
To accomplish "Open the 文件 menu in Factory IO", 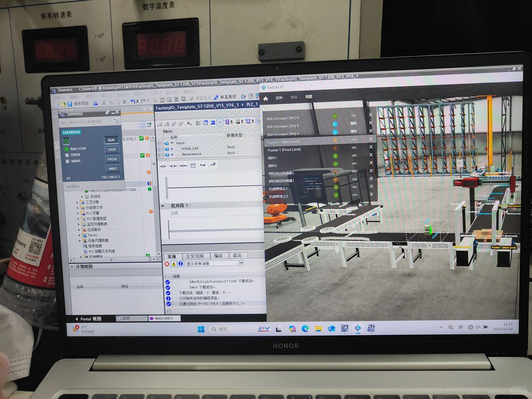I will click(279, 98).
